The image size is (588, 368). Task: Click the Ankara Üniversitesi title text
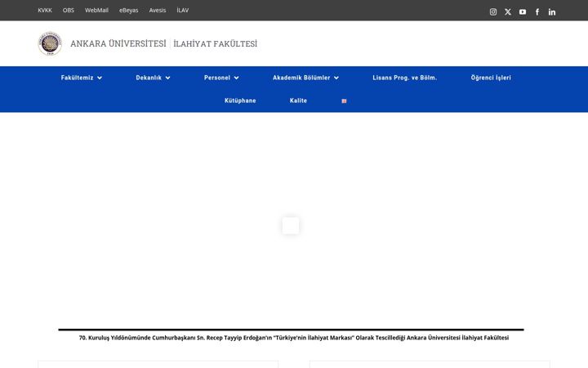click(x=118, y=43)
